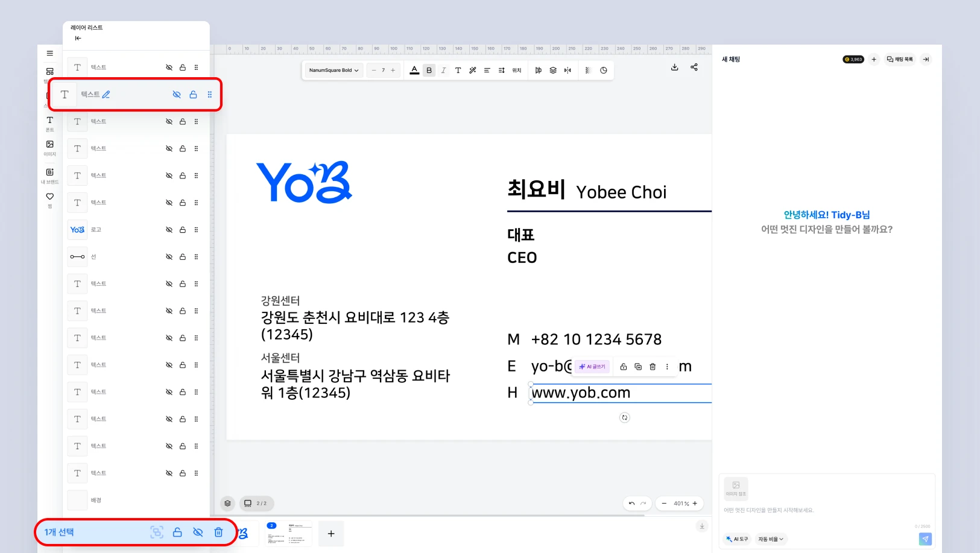Toggle visibility of the first 텍스트 layer
This screenshot has height=553, width=980.
coord(169,68)
